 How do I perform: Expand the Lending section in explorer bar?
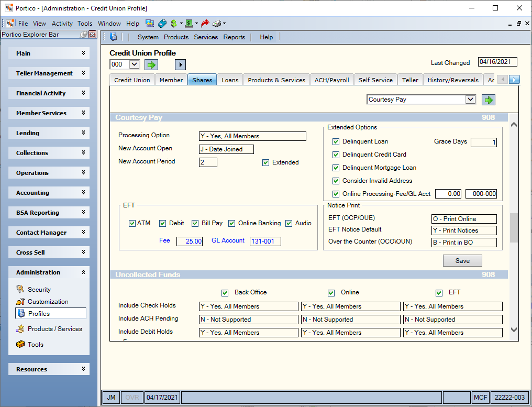coord(49,133)
